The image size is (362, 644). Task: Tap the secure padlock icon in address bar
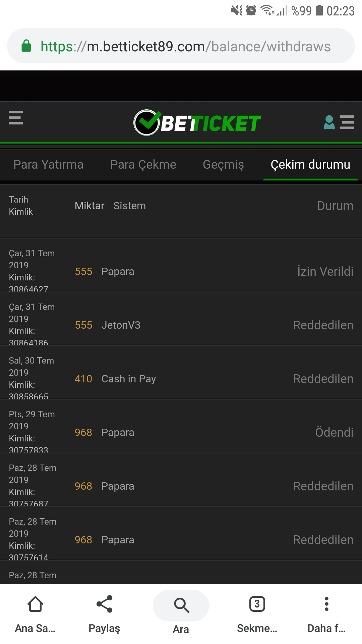coord(26,46)
